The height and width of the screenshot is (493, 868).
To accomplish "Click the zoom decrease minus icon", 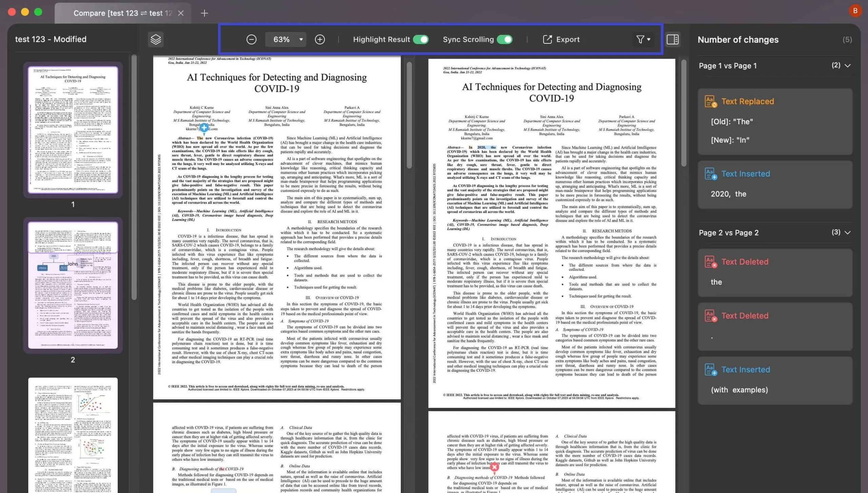I will [251, 39].
